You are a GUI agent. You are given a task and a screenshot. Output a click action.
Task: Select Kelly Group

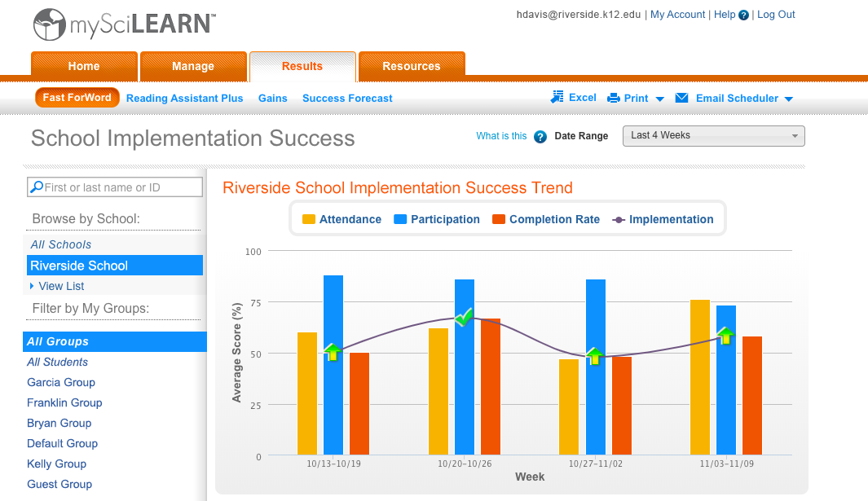tap(56, 464)
